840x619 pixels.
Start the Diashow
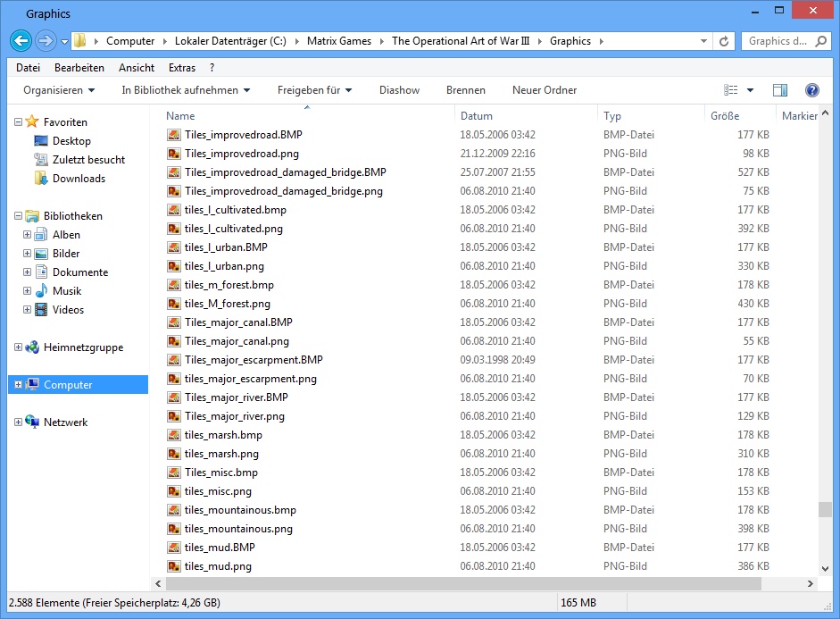coord(400,90)
